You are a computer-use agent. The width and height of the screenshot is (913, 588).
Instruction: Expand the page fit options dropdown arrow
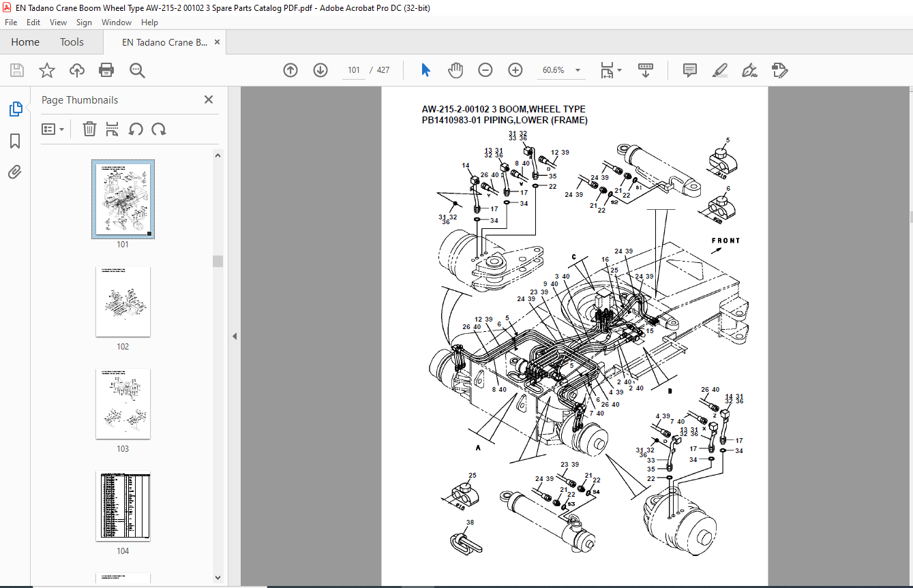619,70
